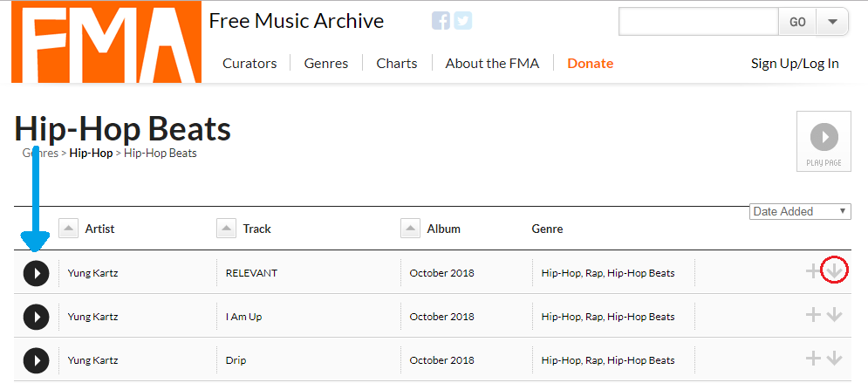Download the Drip track
Viewport: 868px width, 383px height.
coord(834,358)
